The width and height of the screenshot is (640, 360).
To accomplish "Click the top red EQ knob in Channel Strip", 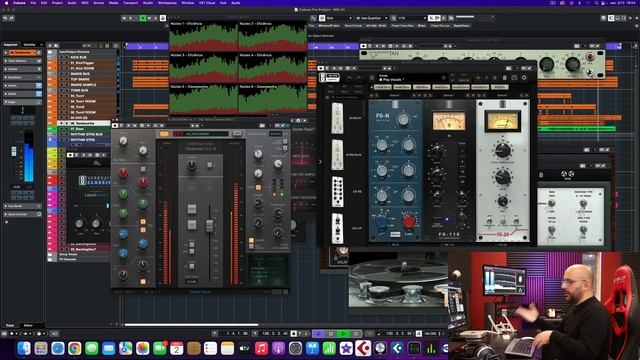I will [123, 173].
